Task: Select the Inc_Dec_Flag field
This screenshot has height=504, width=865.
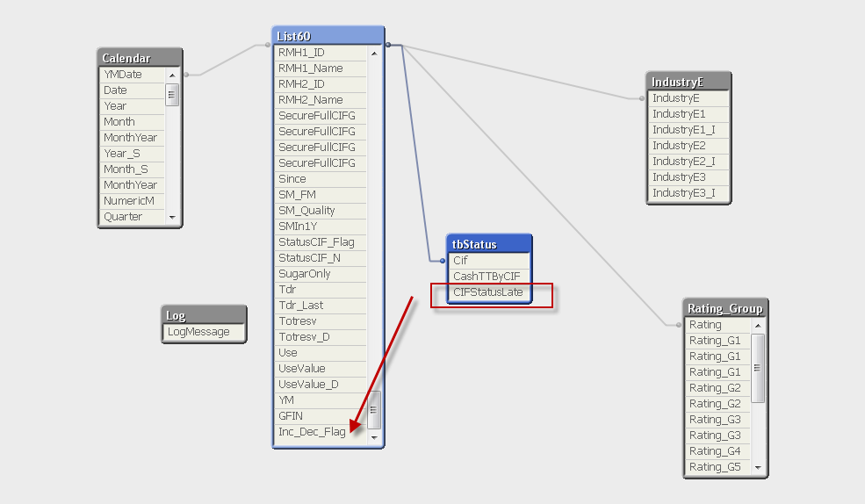Action: coord(321,432)
